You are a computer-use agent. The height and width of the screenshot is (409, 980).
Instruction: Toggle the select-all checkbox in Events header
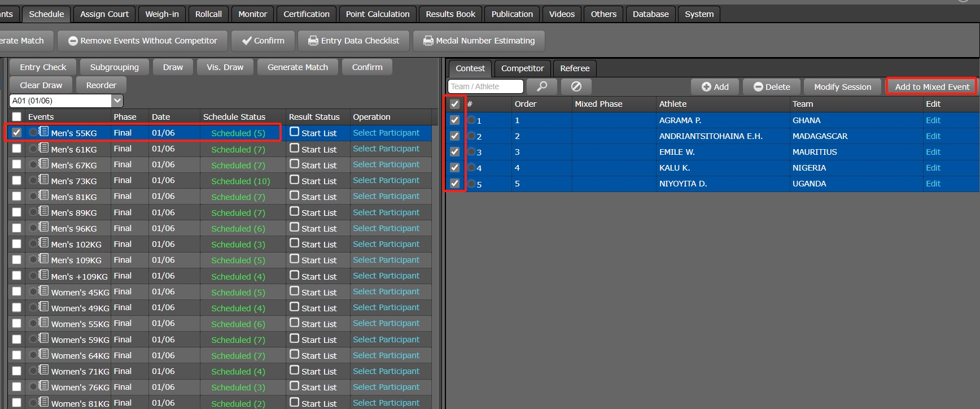pyautogui.click(x=17, y=116)
